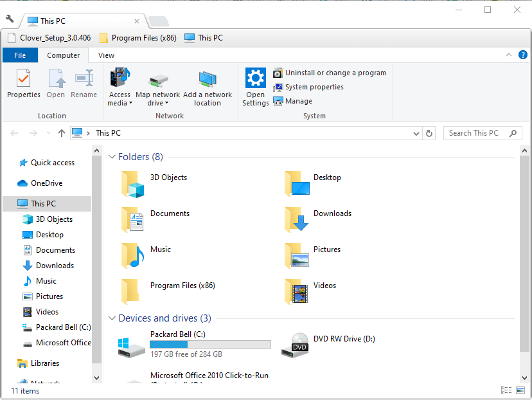Select the Pictures folder icon
The height and width of the screenshot is (400, 532).
[297, 256]
